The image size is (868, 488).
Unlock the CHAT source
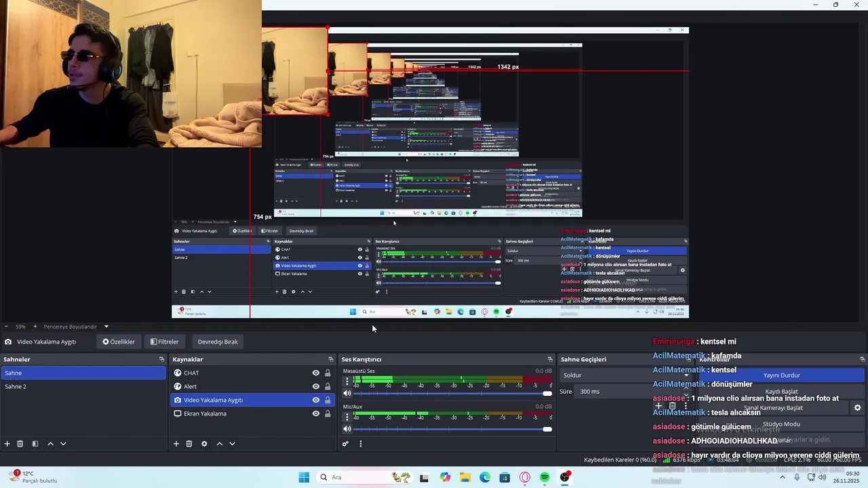coord(328,373)
